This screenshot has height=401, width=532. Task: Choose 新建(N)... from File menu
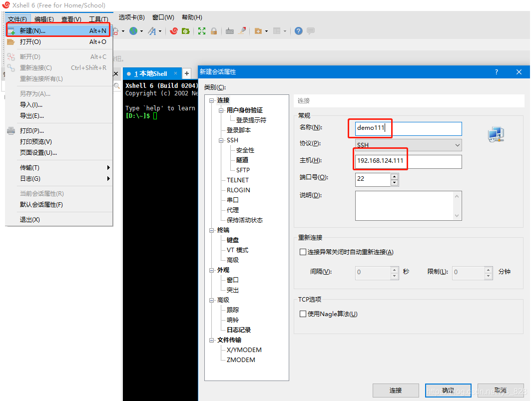coord(58,30)
